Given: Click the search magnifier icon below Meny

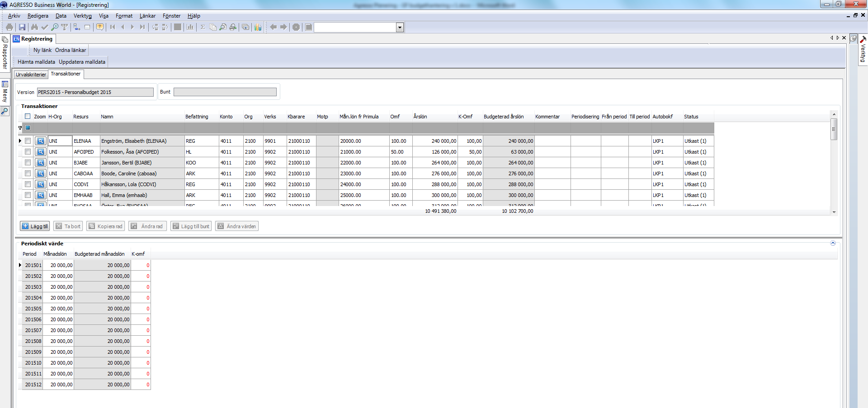Looking at the screenshot, I should click(5, 111).
